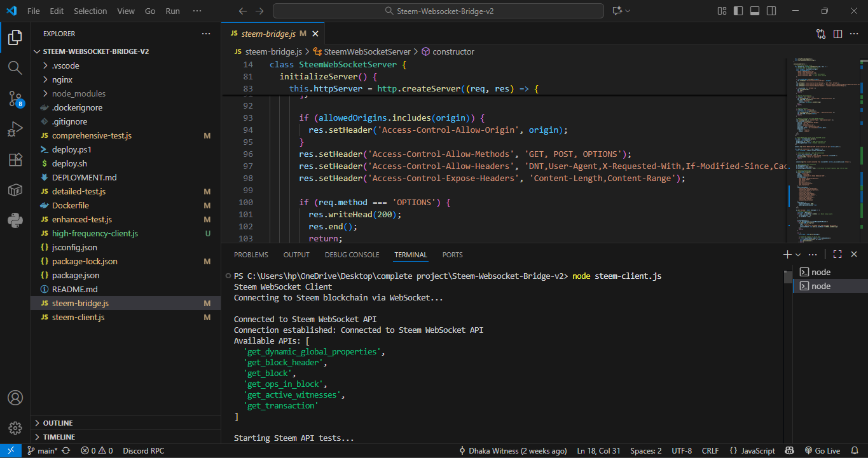Open the Search view in activity bar
868x458 pixels.
click(15, 67)
